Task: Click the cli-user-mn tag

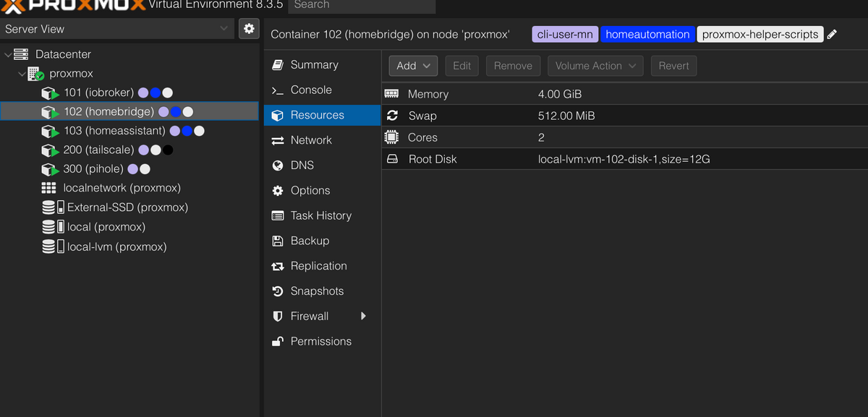Action: click(565, 35)
